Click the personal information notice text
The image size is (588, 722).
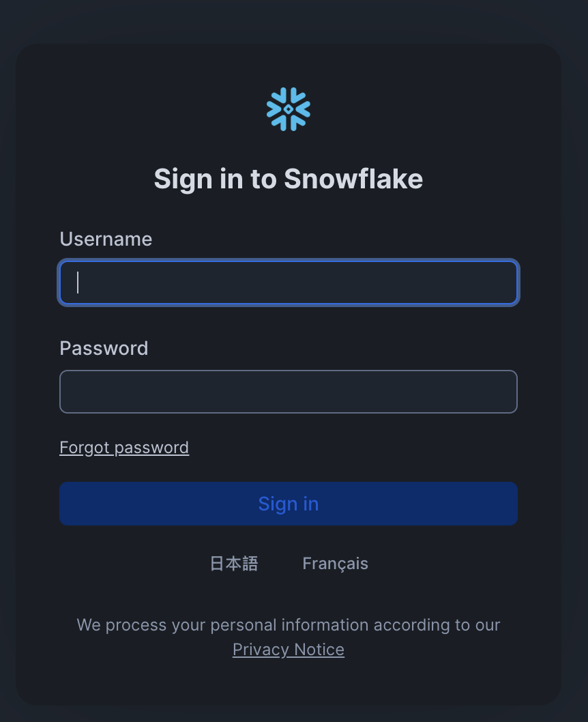click(289, 625)
